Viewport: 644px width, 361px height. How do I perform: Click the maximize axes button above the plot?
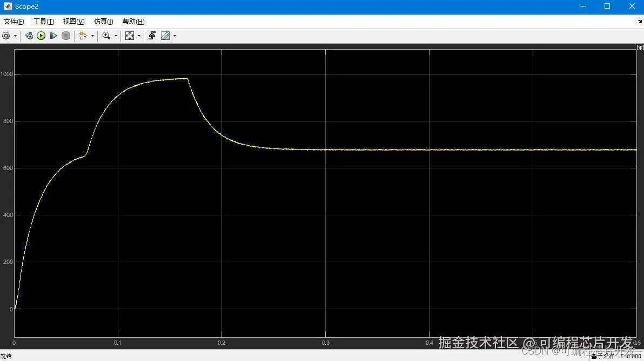point(640,47)
